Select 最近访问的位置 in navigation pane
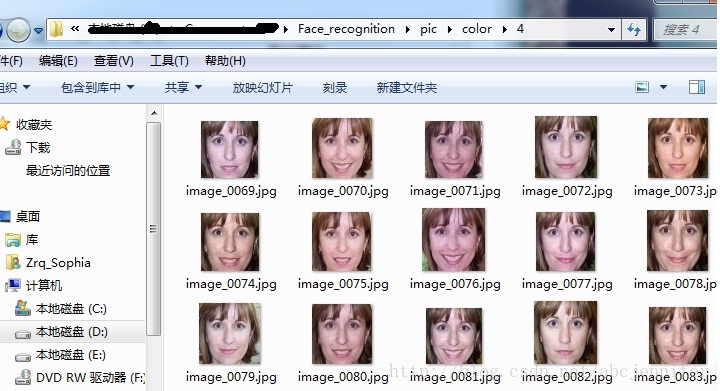720x391 pixels. [68, 171]
